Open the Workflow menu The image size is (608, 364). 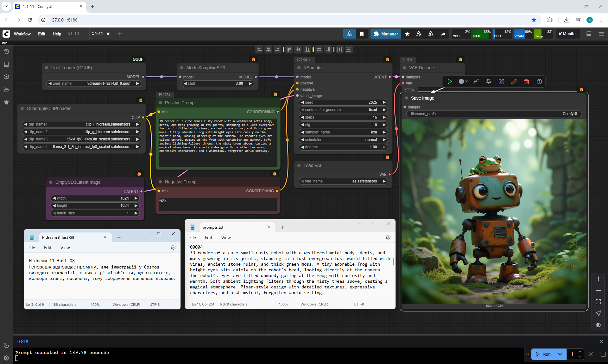(x=22, y=34)
